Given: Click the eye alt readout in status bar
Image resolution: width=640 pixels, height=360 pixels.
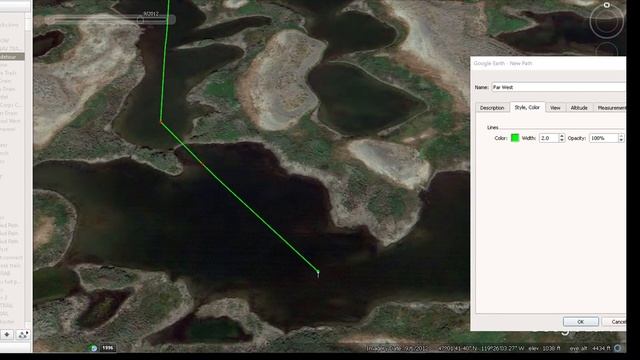Looking at the screenshot, I should [590, 348].
